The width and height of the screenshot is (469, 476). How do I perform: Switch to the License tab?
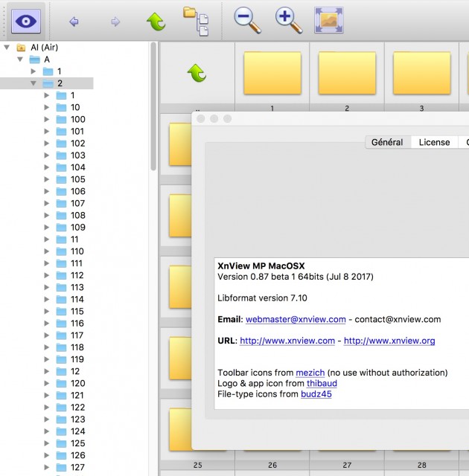[x=434, y=142]
